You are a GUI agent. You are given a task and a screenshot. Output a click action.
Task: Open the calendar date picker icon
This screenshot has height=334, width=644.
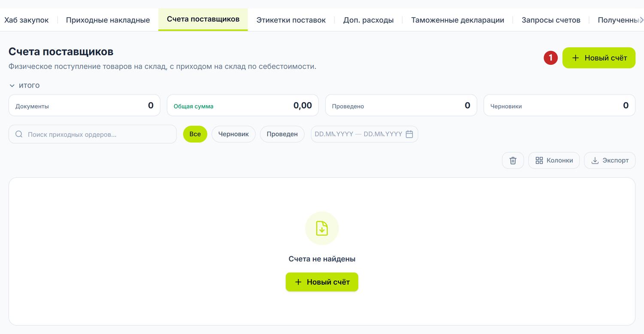[x=409, y=134]
